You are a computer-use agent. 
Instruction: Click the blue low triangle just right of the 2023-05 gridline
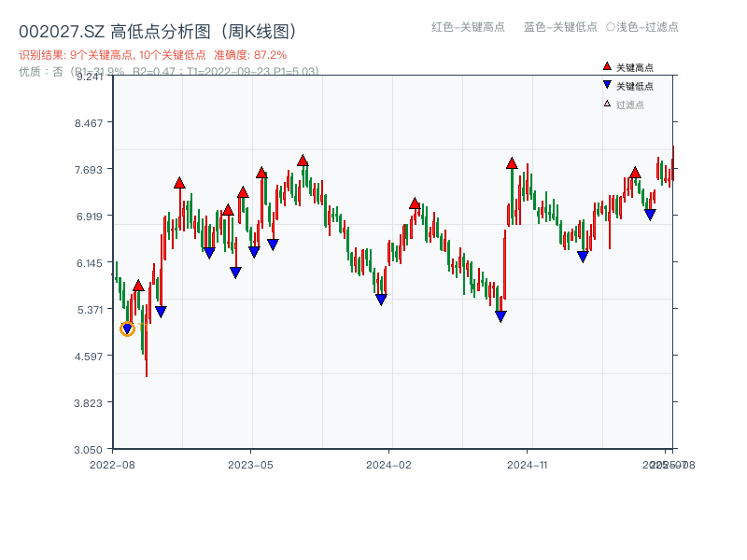(254, 252)
